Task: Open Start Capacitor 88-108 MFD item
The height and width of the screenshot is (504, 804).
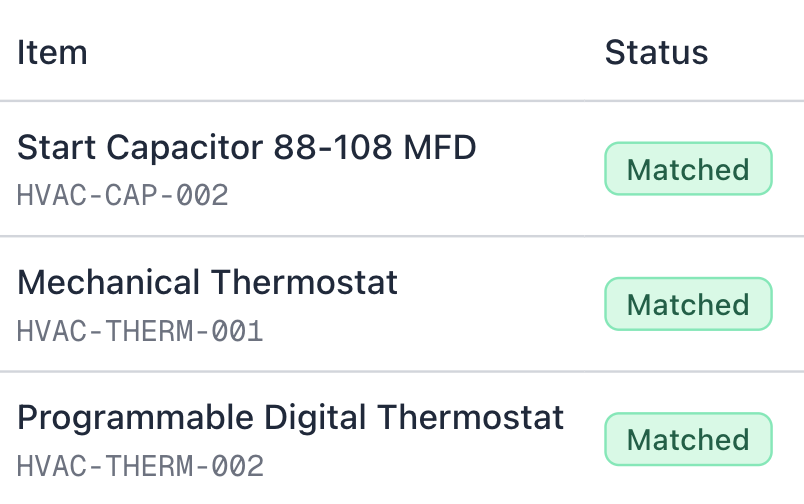Action: pos(247,148)
